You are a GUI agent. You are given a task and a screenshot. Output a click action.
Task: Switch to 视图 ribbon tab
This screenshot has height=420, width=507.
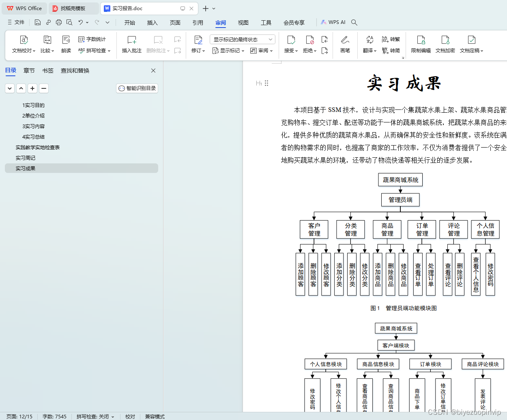243,23
